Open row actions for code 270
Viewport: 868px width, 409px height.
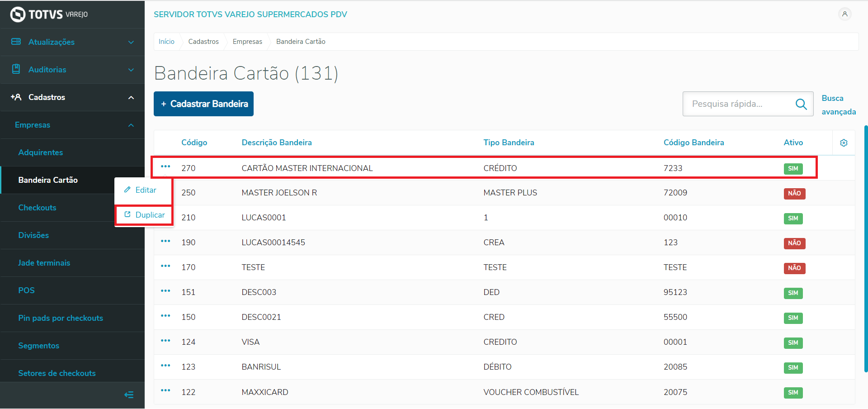(165, 167)
